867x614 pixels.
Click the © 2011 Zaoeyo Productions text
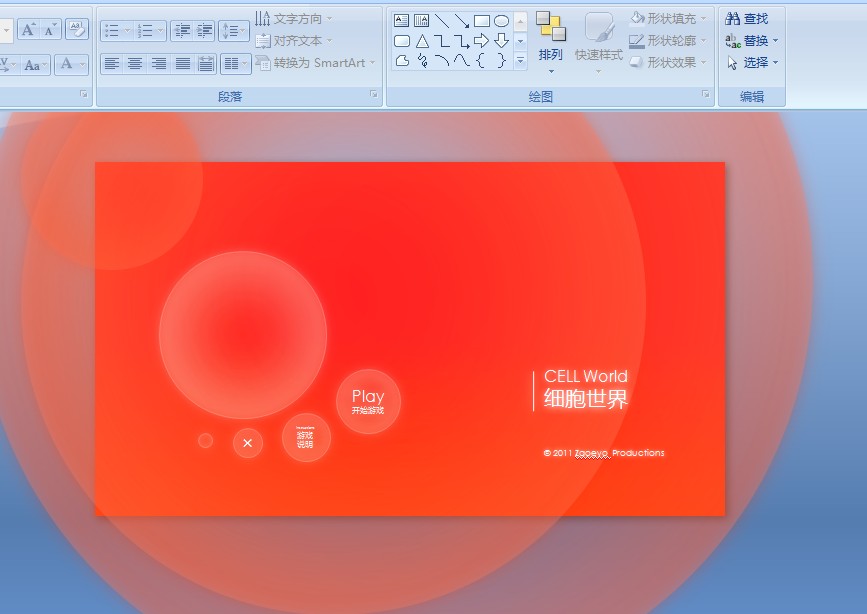coord(604,453)
